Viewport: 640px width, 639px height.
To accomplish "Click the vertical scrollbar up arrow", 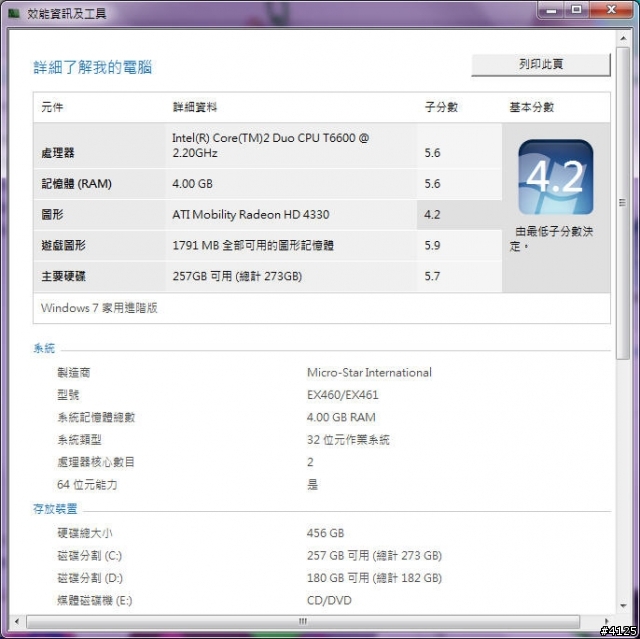I will (x=623, y=38).
